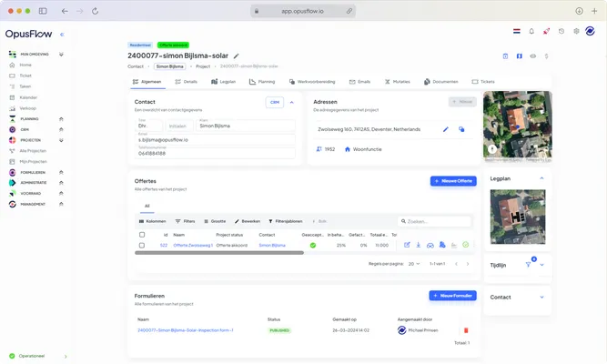Expand the CRM sidebar section
Viewport: 607px width, 364px height.
[x=61, y=130]
